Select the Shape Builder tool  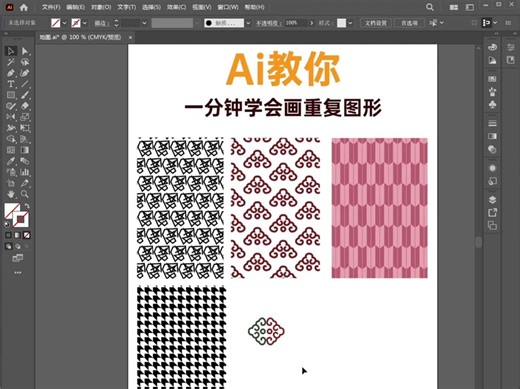(x=11, y=139)
